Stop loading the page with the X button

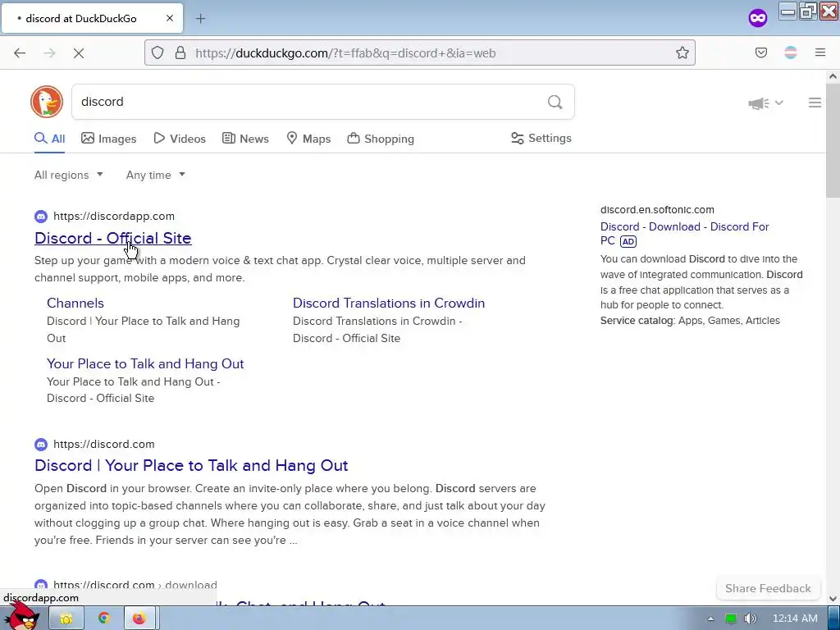tap(79, 53)
